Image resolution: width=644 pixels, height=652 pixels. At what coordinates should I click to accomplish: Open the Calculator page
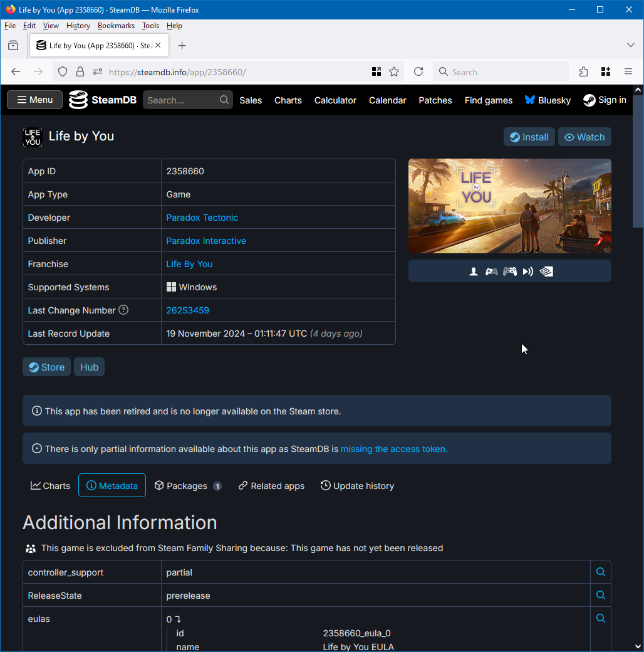pyautogui.click(x=335, y=100)
